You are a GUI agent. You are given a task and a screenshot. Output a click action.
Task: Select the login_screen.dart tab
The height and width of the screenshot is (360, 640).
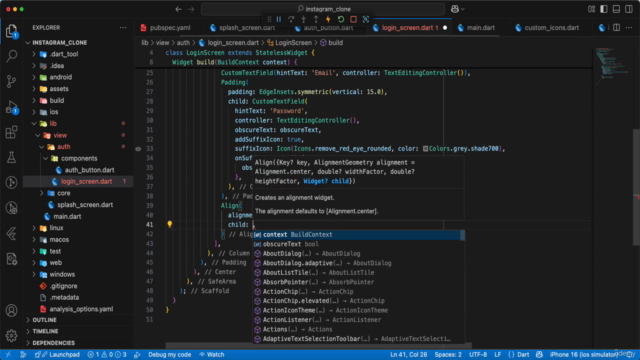410,27
